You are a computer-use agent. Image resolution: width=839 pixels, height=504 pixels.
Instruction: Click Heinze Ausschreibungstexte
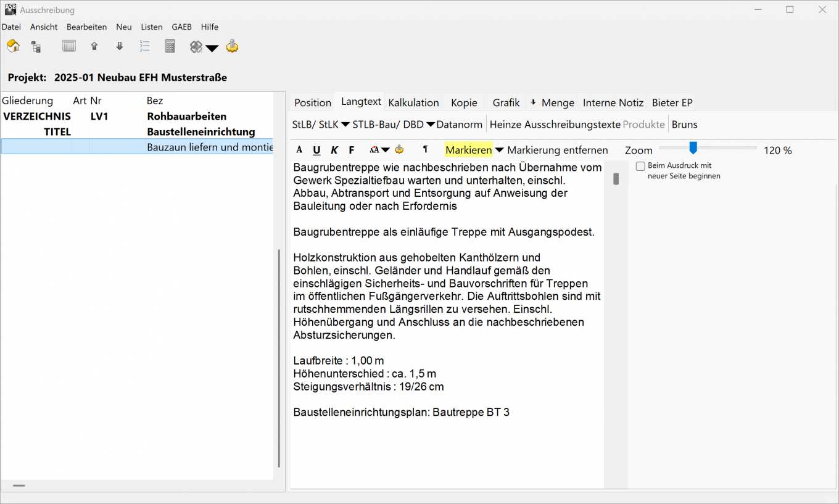pyautogui.click(x=555, y=125)
